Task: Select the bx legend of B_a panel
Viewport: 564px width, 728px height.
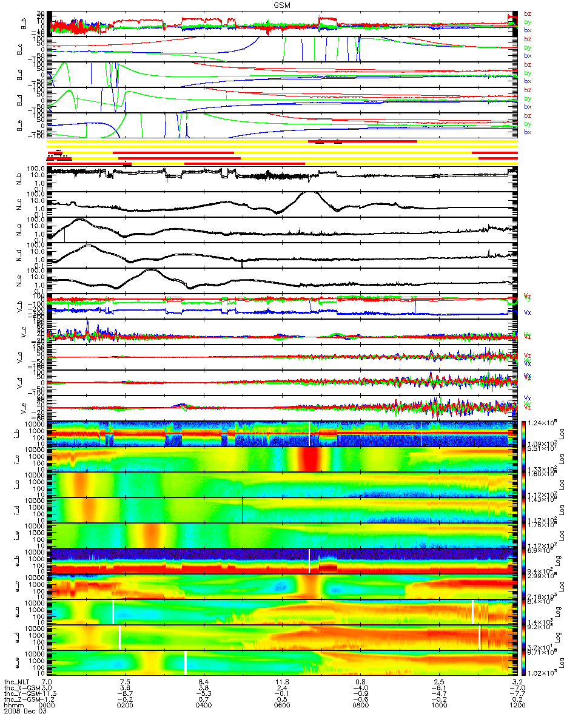Action: click(528, 81)
